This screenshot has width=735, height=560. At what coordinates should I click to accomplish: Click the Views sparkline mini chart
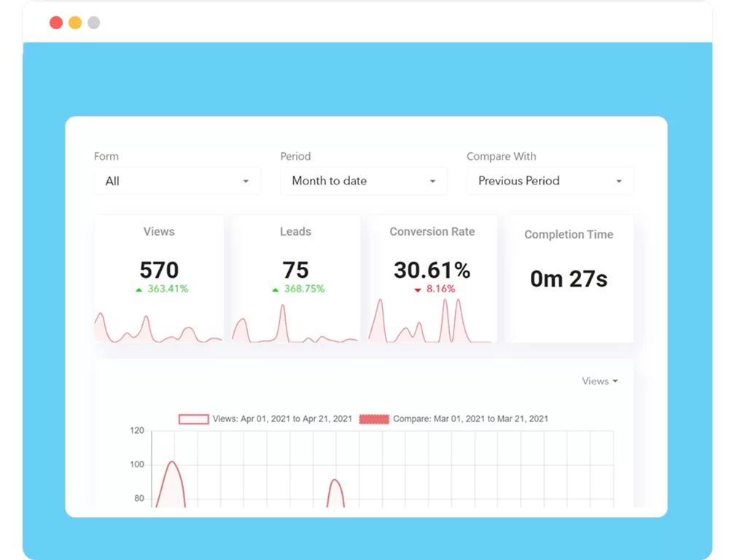(159, 330)
